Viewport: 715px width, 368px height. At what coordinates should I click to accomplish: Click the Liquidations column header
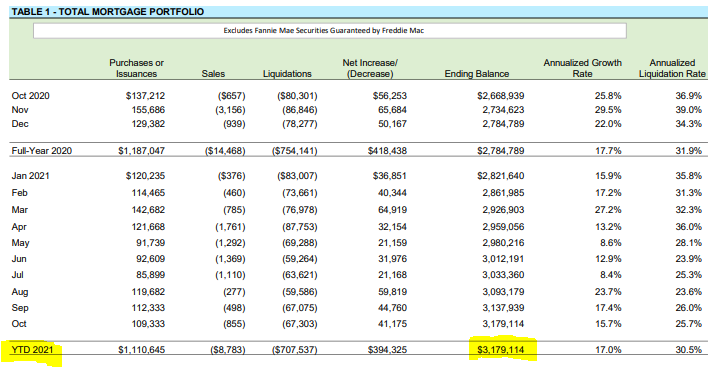click(287, 73)
